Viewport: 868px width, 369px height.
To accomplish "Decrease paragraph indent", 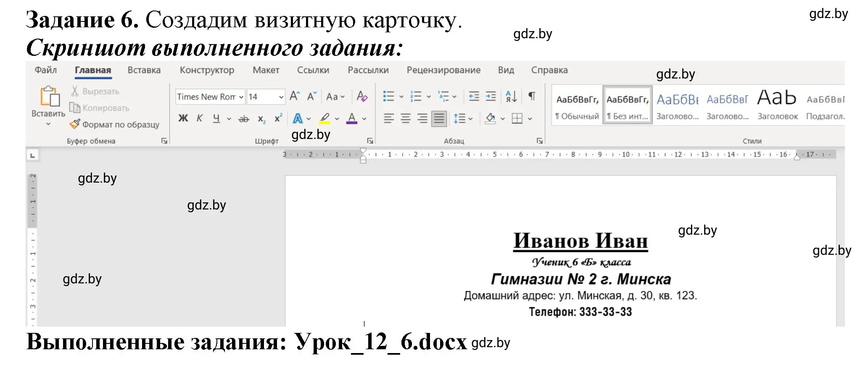I will point(474,97).
